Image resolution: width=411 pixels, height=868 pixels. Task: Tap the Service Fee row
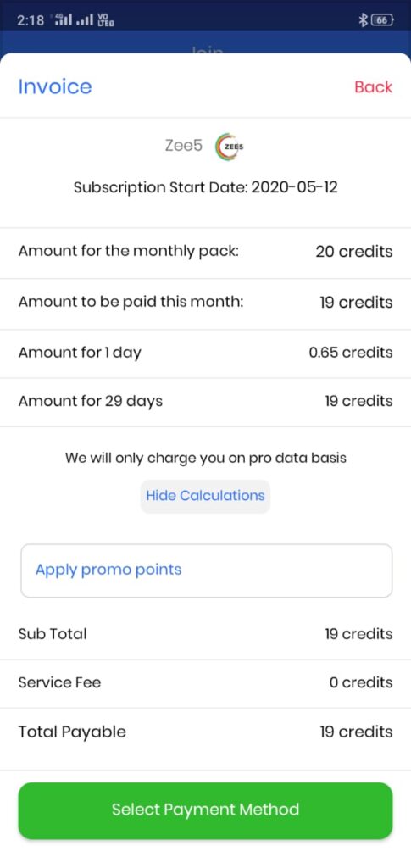[x=205, y=683]
